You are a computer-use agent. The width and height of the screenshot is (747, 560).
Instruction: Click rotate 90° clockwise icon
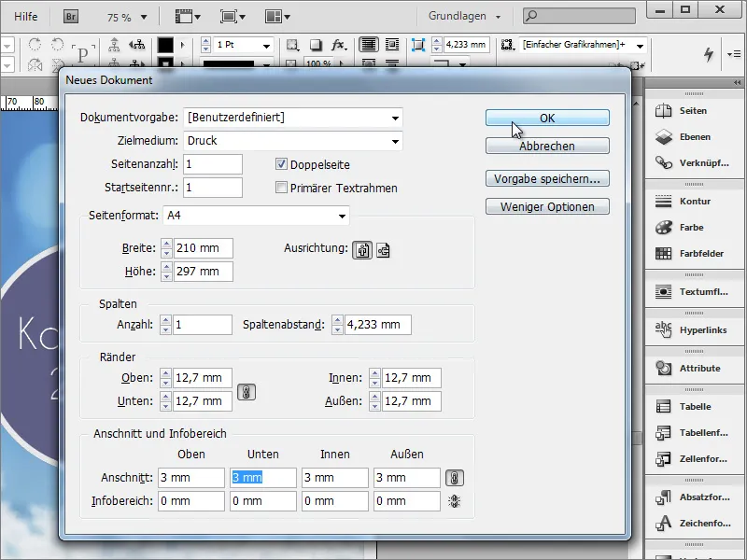click(35, 44)
